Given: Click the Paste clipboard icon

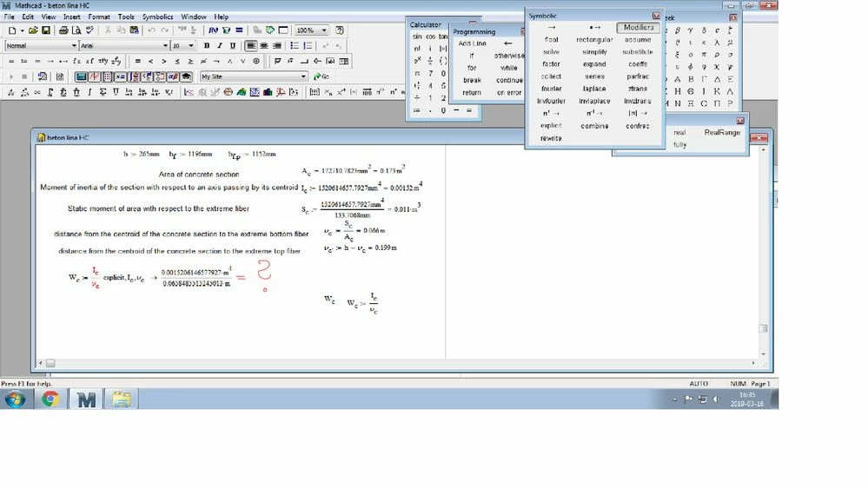Looking at the screenshot, I should 134,30.
